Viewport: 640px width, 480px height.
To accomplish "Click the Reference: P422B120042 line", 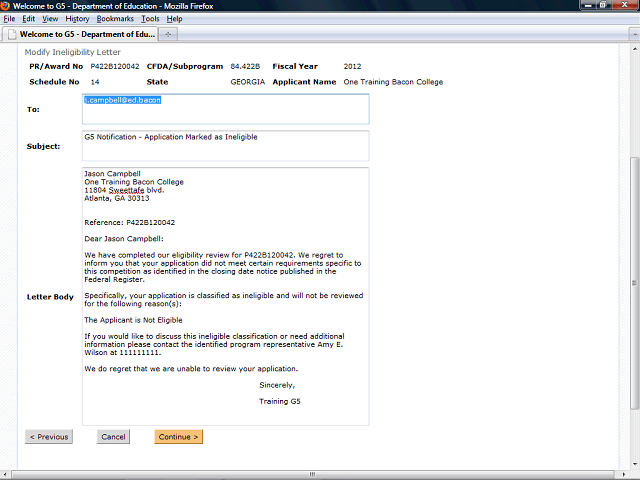I will tap(129, 222).
